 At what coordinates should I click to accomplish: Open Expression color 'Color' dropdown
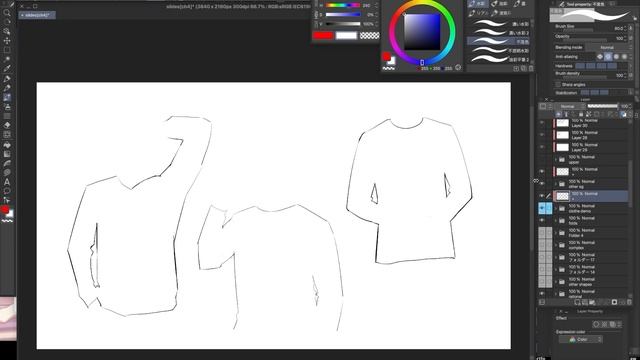click(580, 339)
